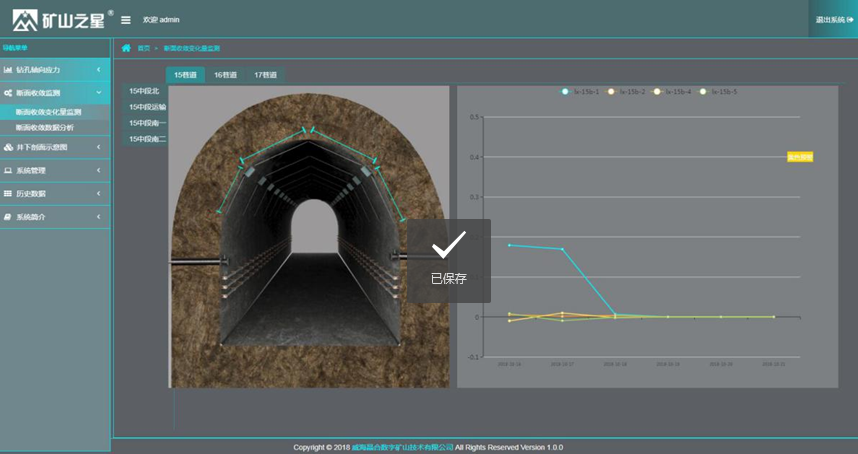Expand 钻孔轴向应力 with its chevron
This screenshot has width=858, height=454.
coord(98,69)
